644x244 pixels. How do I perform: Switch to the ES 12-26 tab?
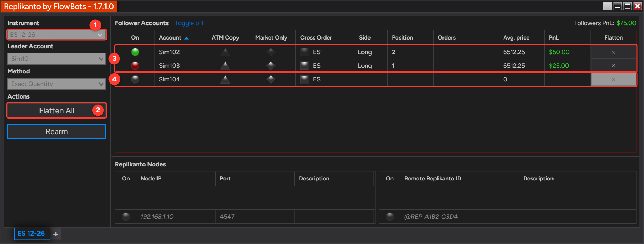[x=31, y=233]
